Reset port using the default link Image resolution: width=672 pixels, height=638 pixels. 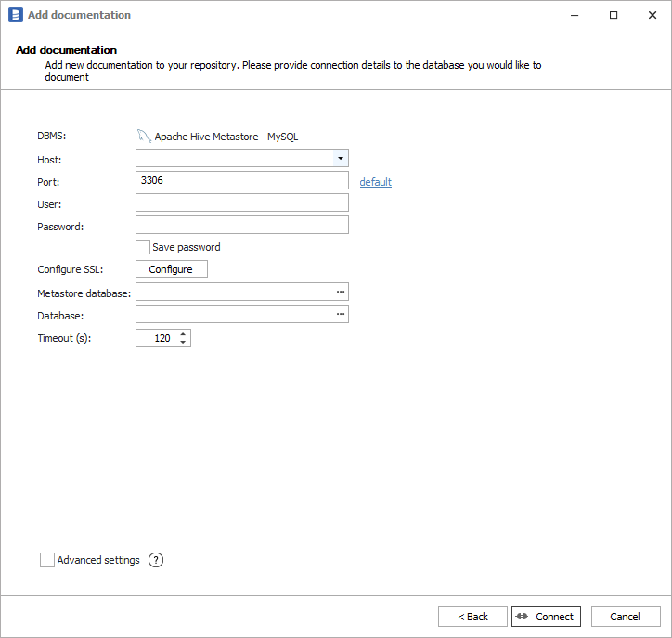(x=375, y=182)
